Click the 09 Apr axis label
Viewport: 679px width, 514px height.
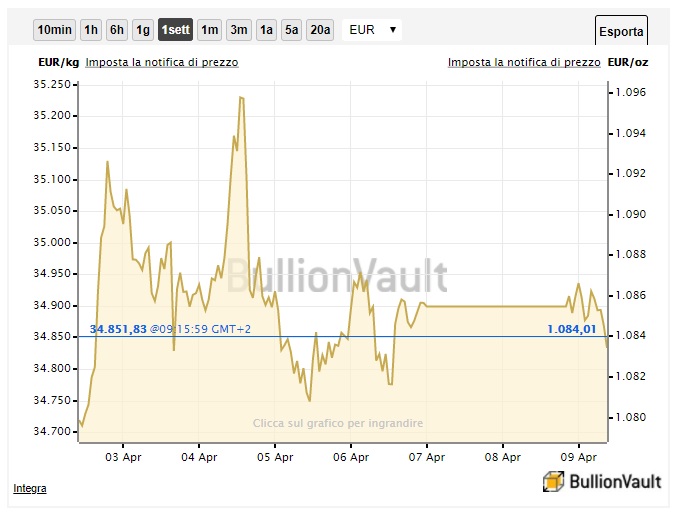[579, 457]
